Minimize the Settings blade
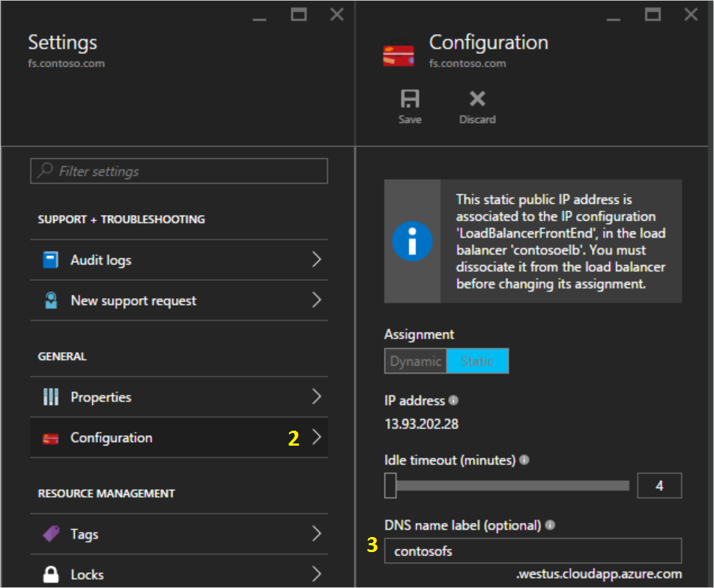The height and width of the screenshot is (588, 714). tap(259, 19)
